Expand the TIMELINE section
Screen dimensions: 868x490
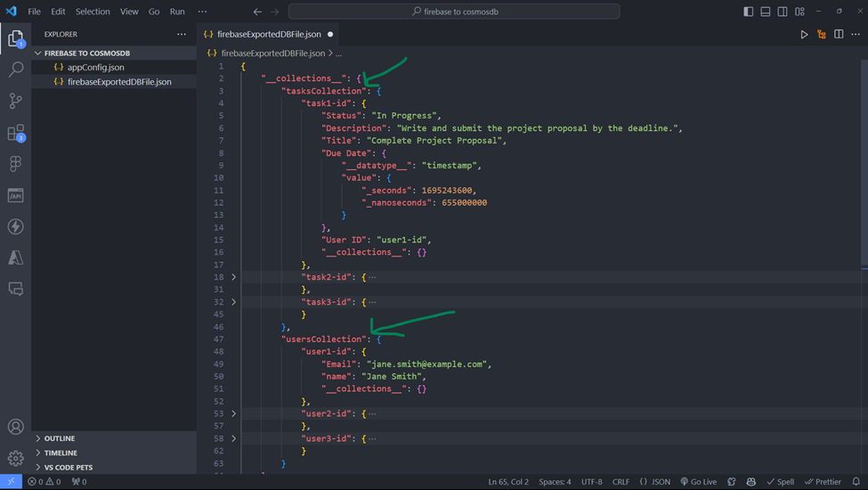61,453
